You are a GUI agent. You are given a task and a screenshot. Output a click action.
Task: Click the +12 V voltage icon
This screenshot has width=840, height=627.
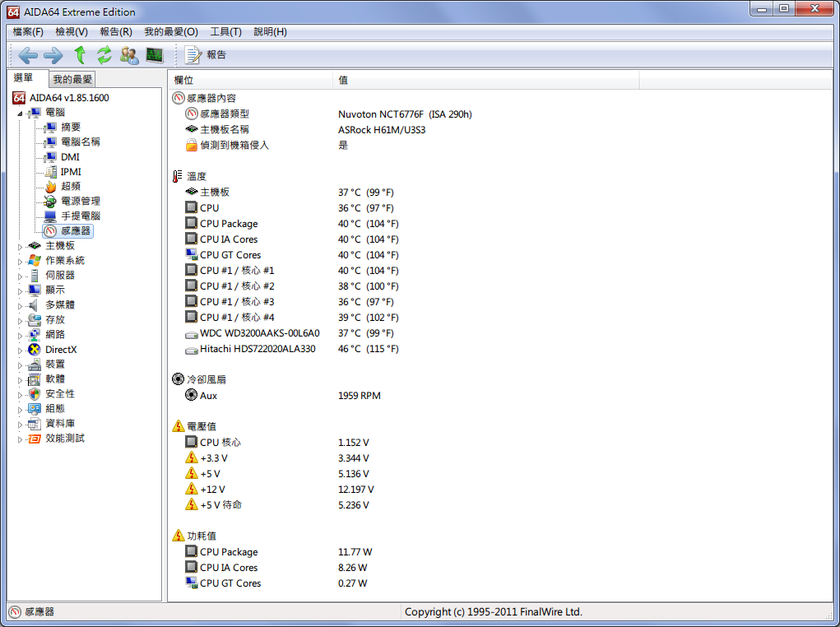pos(191,489)
